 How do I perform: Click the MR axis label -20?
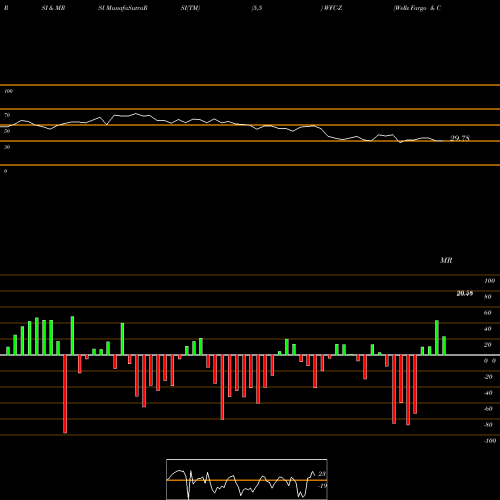pos(488,377)
